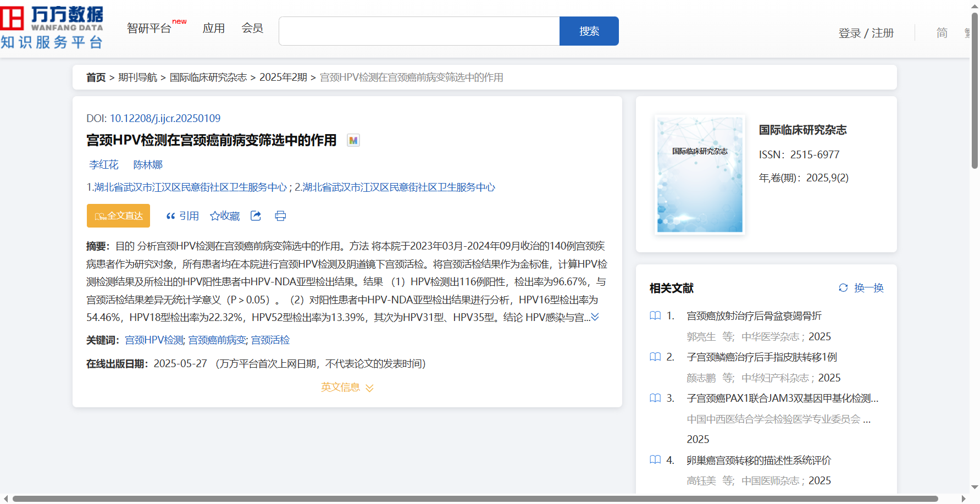Click the vertical scrollbar thumb
980x504 pixels.
pyautogui.click(x=975, y=91)
